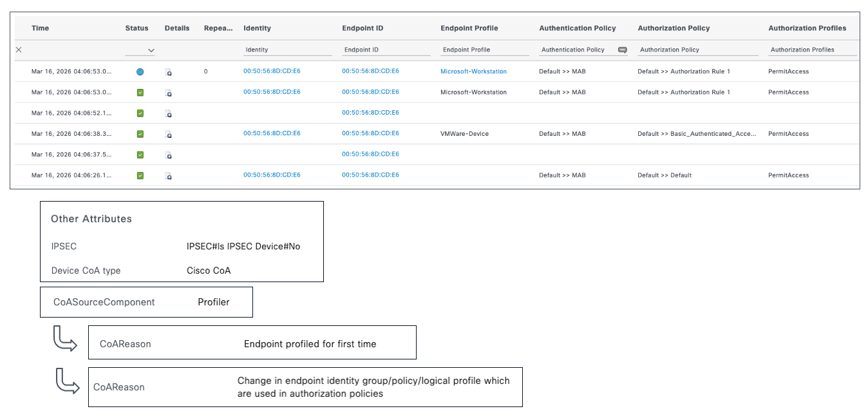Image resolution: width=868 pixels, height=420 pixels.
Task: Sort by Authorization Profiles column header
Action: pyautogui.click(x=807, y=28)
